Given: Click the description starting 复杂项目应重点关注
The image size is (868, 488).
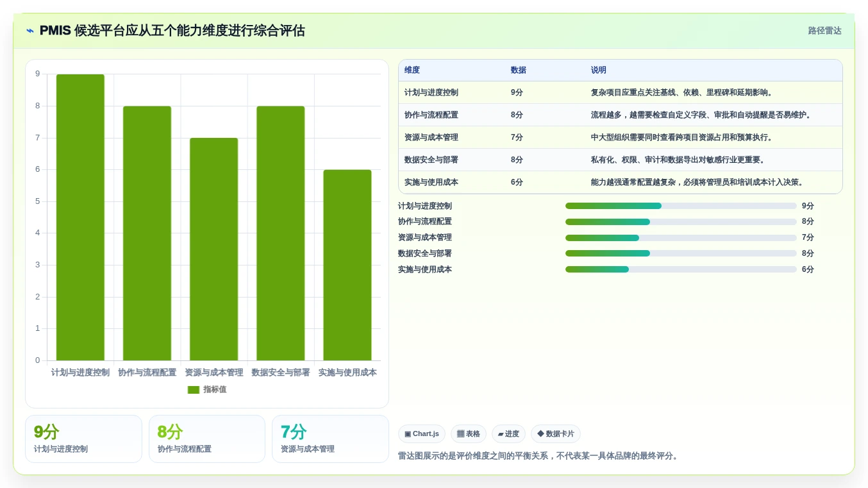Looking at the screenshot, I should pyautogui.click(x=683, y=92).
